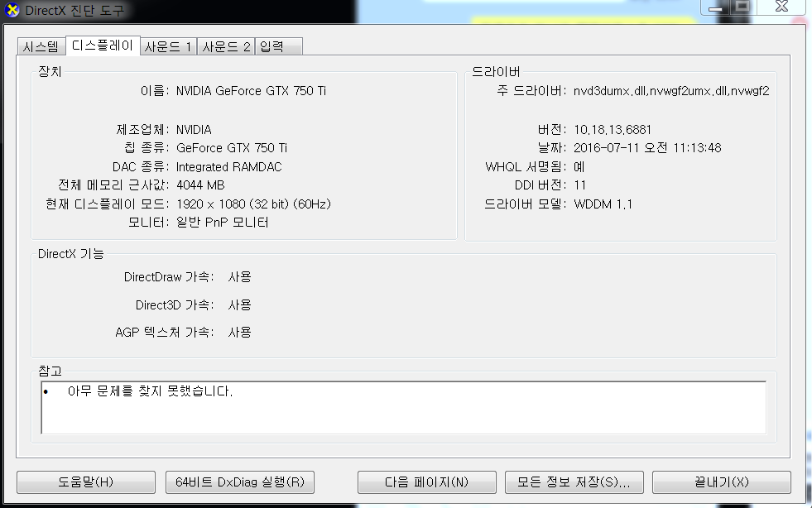Select driver date 2016-07-11 value
Screen dimensions: 812x508
tap(647, 148)
